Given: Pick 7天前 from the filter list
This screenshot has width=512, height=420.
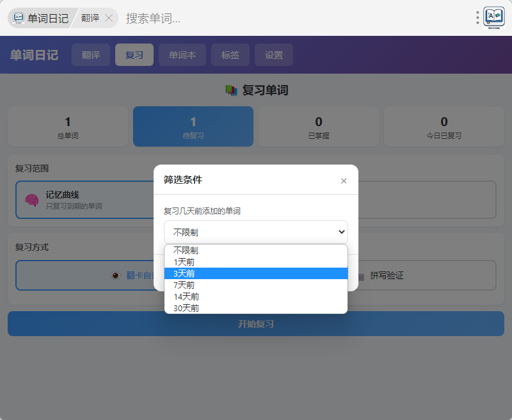Looking at the screenshot, I should pyautogui.click(x=184, y=285).
